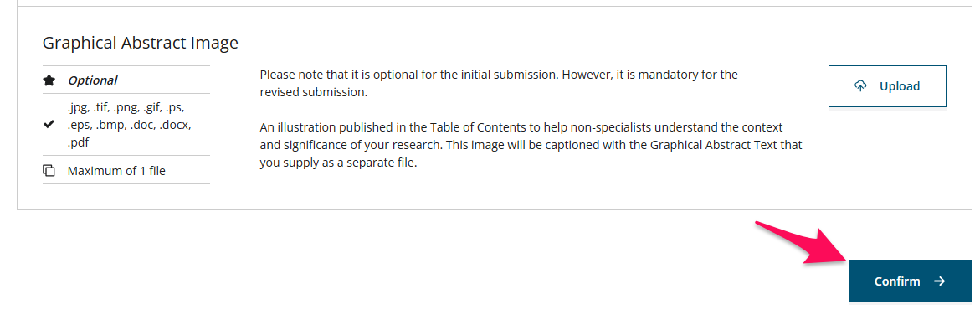Upload a graphical abstract image file
Image resolution: width=980 pixels, height=320 pixels.
[x=887, y=86]
